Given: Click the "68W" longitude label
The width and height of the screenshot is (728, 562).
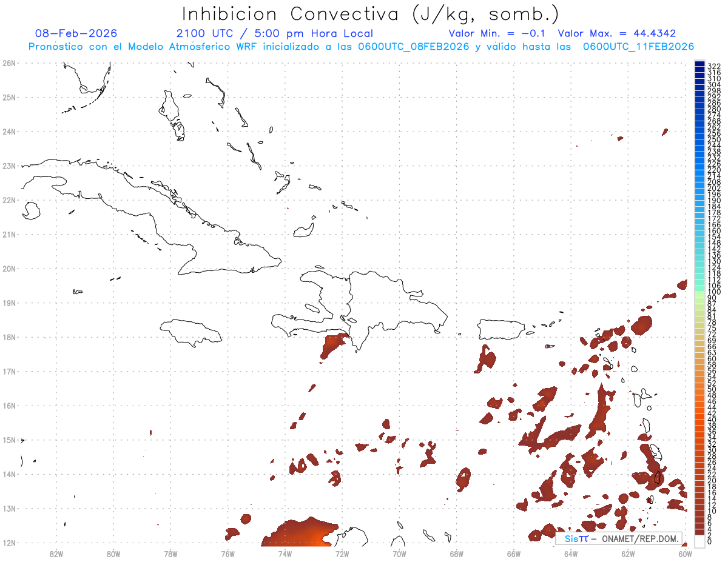Looking at the screenshot, I should pyautogui.click(x=457, y=553).
